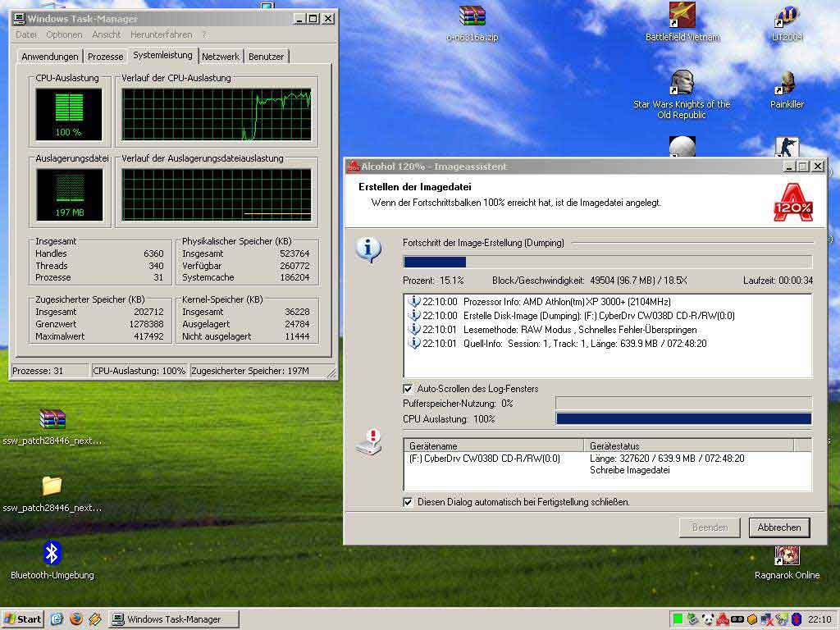Screen dimensions: 840x630
Task: Switch to the Prozesse tab
Action: (106, 57)
